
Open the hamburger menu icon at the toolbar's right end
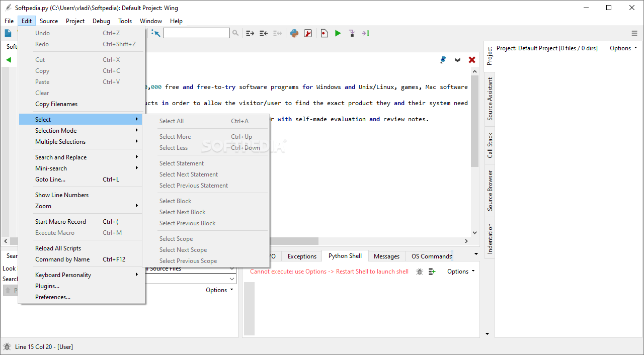click(634, 33)
